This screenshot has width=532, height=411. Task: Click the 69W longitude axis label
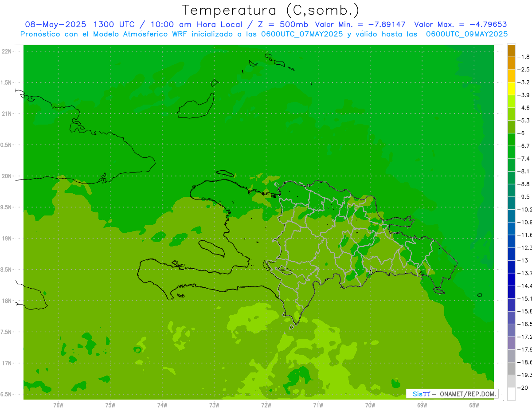422,405
